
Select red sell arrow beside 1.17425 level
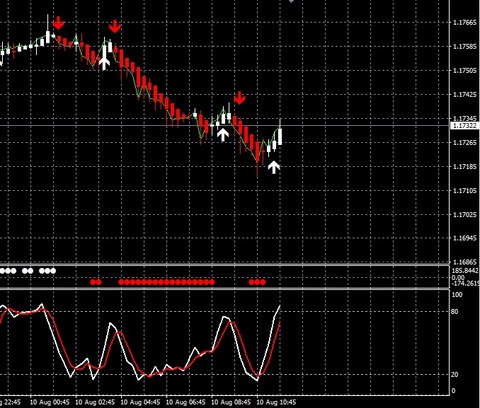(x=239, y=98)
